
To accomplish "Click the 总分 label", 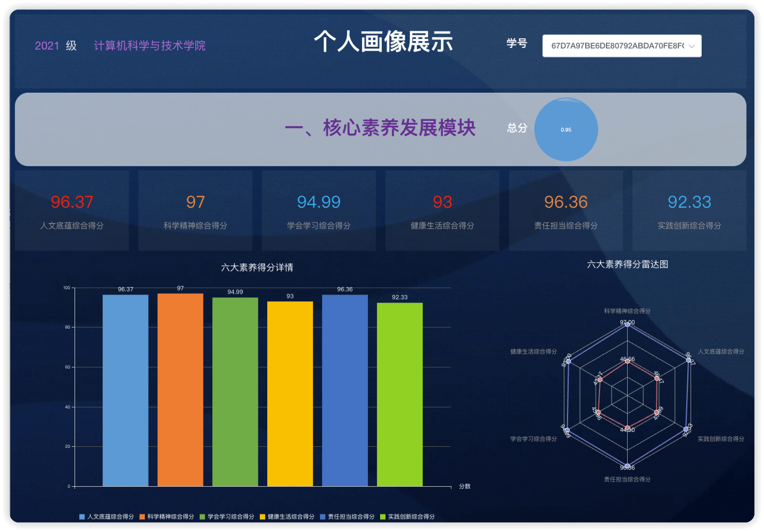I will [517, 128].
